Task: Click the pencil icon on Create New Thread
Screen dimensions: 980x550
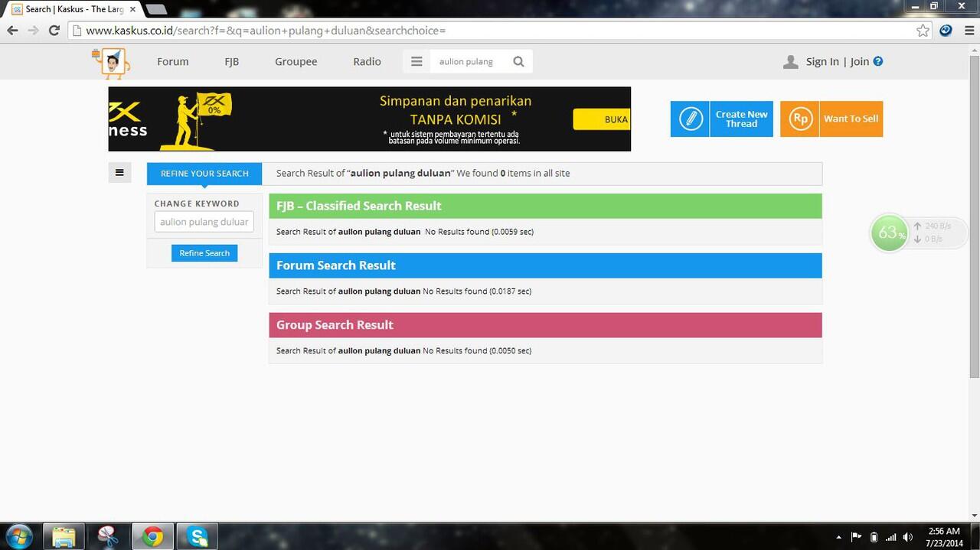Action: [x=691, y=119]
